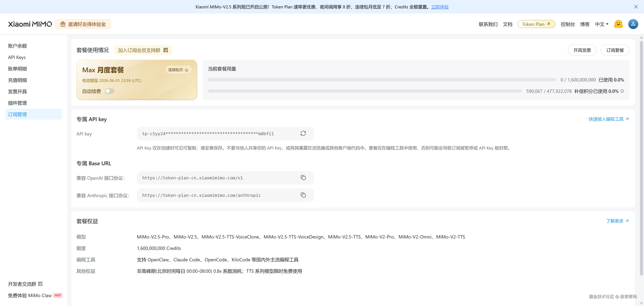Go to API Keys in sidebar
The height and width of the screenshot is (306, 644).
[17, 57]
